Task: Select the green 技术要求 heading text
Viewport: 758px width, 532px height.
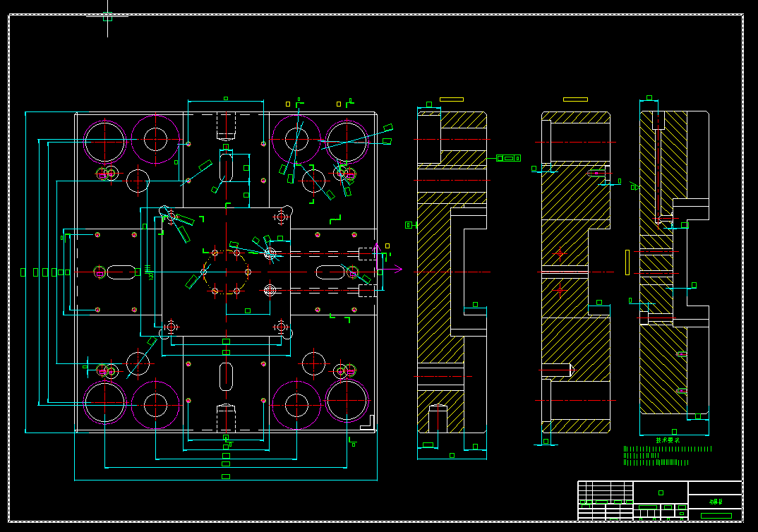Action: (x=668, y=440)
